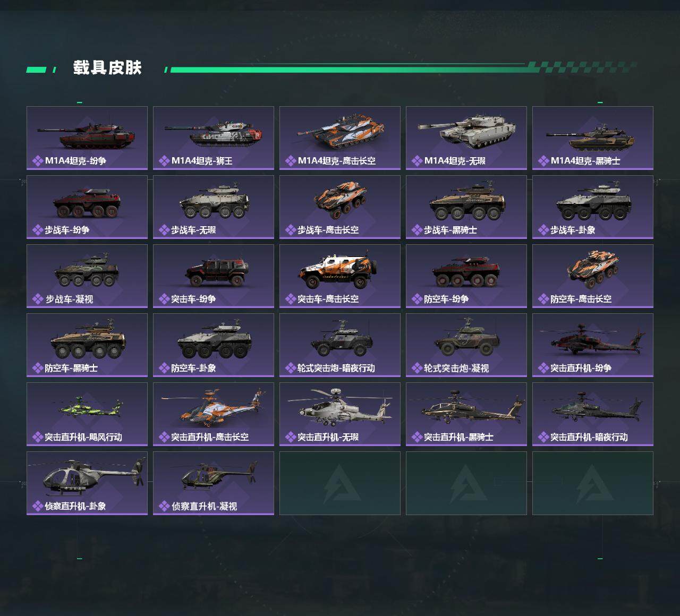Select the 步战车-纷争 vehicle skin
Image resolution: width=680 pixels, height=616 pixels.
87,207
